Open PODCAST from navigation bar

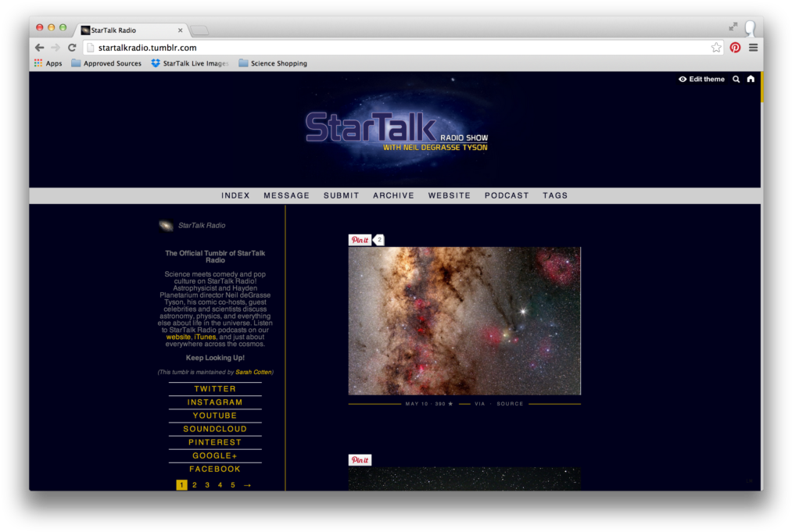[507, 195]
